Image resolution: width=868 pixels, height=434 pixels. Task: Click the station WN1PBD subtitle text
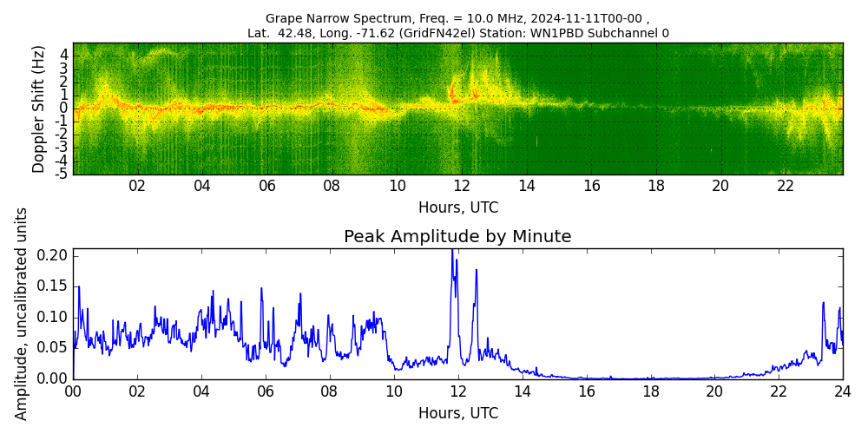[x=457, y=34]
